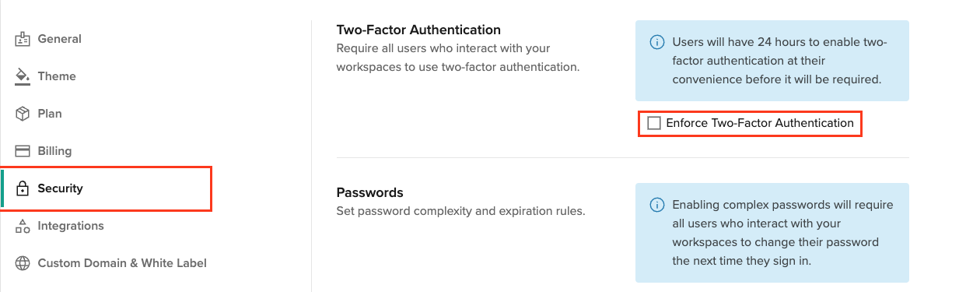
Task: Click the Passwords section heading
Action: point(369,192)
